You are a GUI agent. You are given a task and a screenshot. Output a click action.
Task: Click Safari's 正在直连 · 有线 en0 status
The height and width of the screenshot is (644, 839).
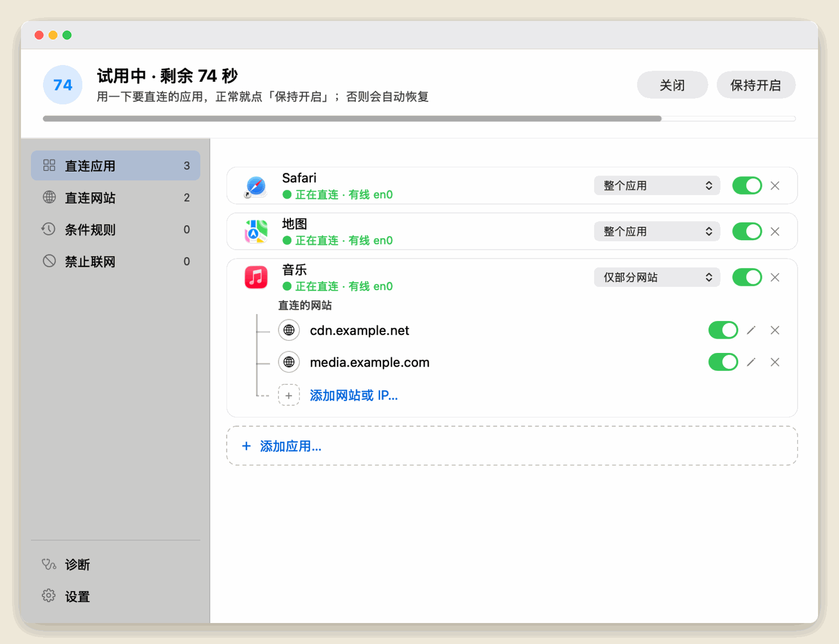338,195
